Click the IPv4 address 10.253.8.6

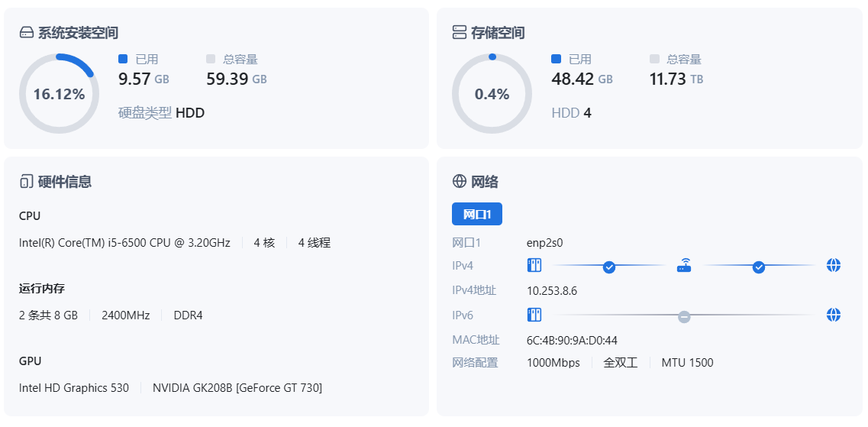[552, 290]
